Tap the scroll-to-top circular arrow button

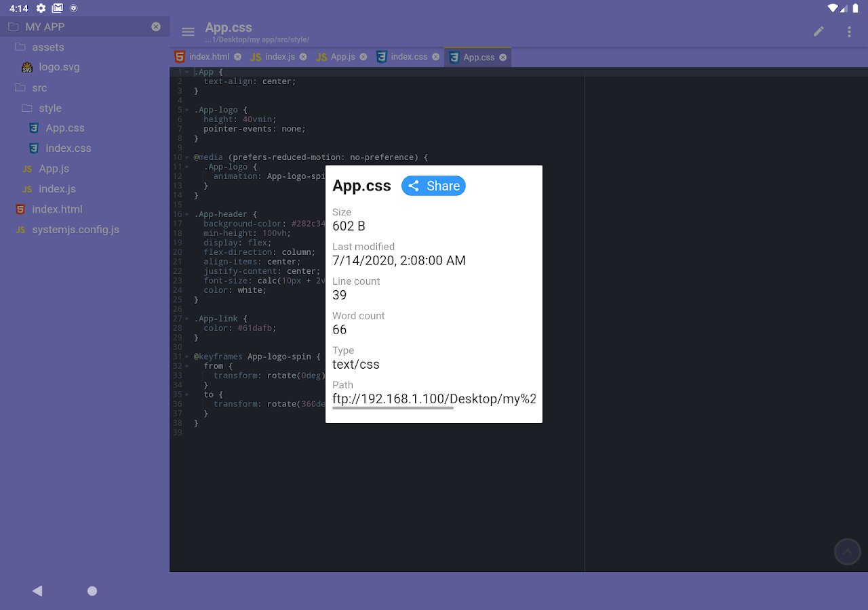tap(847, 552)
